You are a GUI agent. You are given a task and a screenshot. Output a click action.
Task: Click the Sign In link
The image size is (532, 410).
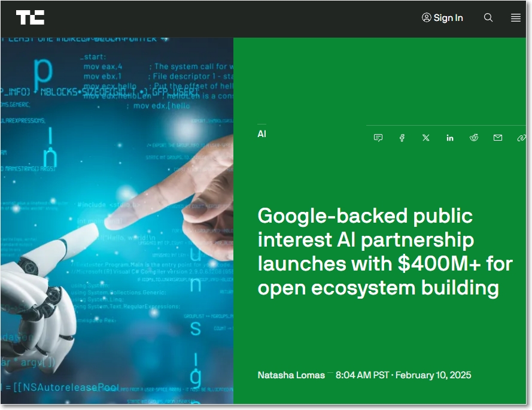click(442, 17)
